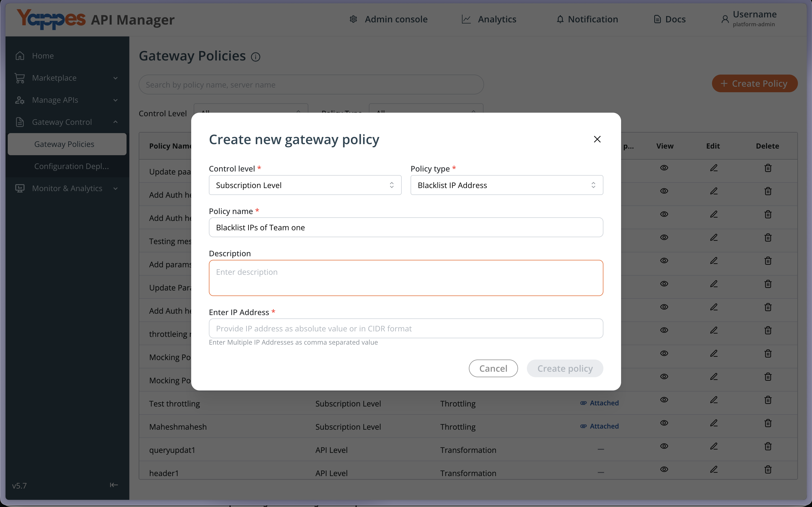Image resolution: width=812 pixels, height=507 pixels.
Task: Open the Docs document icon
Action: tap(657, 19)
